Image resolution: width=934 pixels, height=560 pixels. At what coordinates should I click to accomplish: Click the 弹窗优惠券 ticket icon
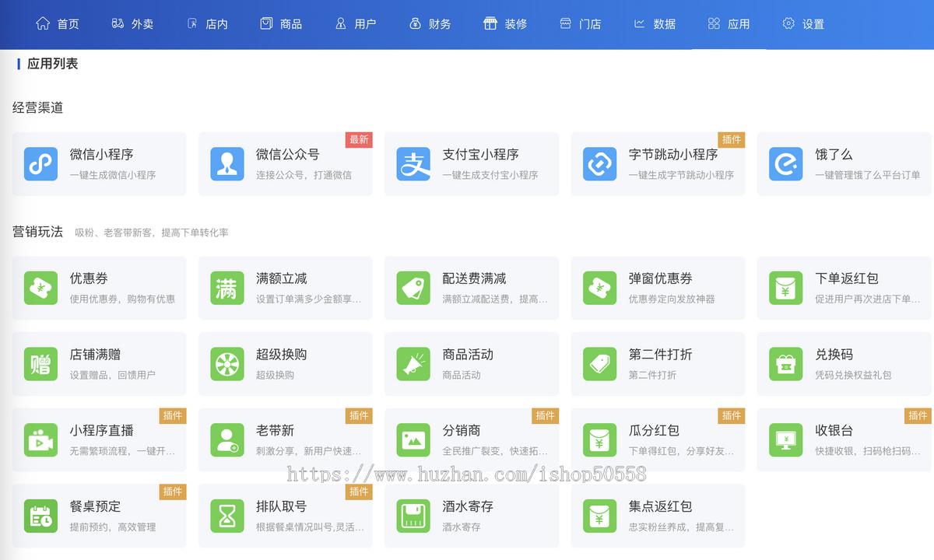click(x=599, y=288)
